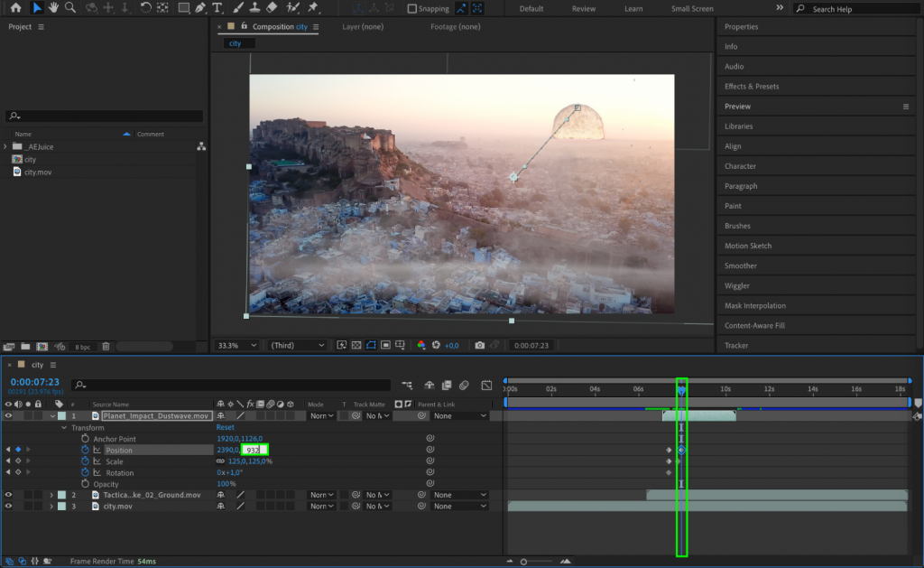924x568 pixels.
Task: Toggle the transparency grid view
Action: pyautogui.click(x=356, y=345)
